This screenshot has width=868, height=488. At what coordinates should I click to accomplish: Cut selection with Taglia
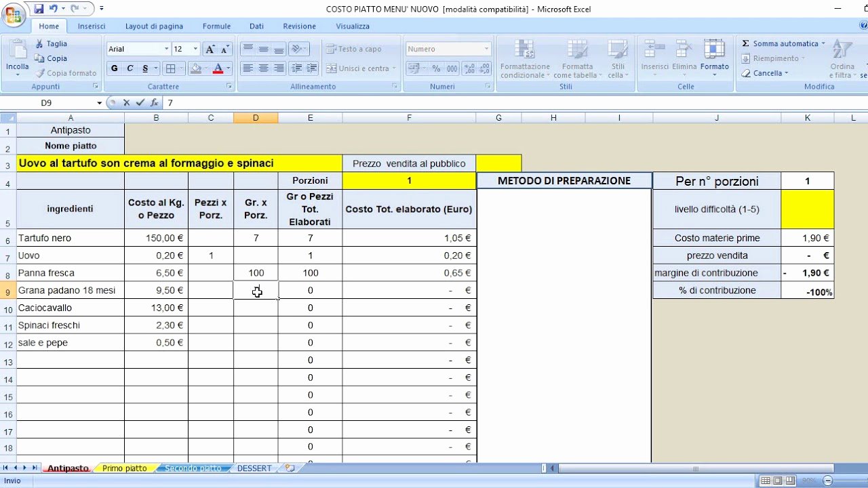(52, 43)
